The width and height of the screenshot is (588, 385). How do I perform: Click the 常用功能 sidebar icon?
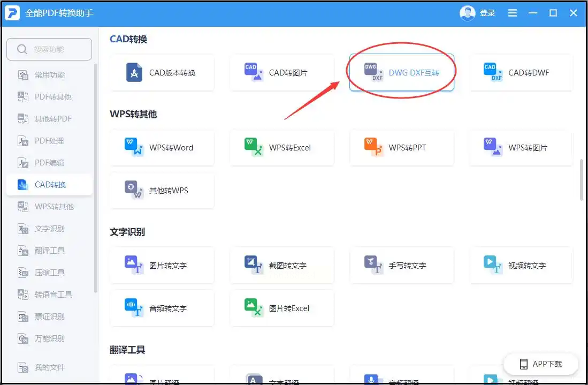click(x=23, y=75)
